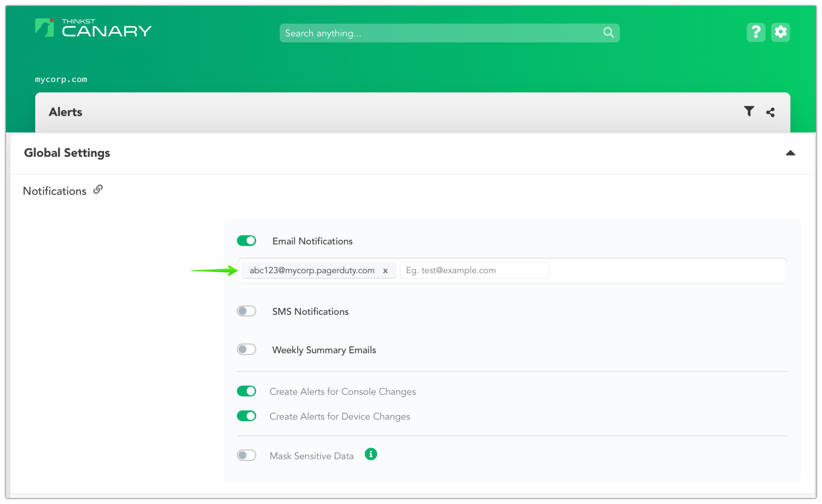Click the search magnifier icon

coord(608,33)
